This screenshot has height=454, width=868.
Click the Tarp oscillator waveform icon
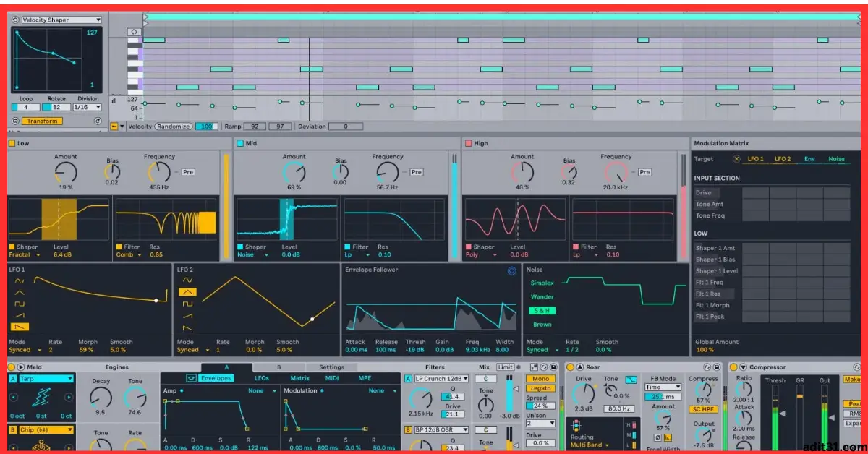(x=40, y=396)
